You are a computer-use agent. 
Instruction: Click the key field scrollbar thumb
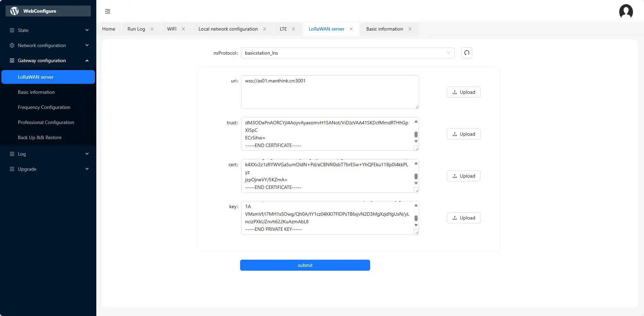416,218
